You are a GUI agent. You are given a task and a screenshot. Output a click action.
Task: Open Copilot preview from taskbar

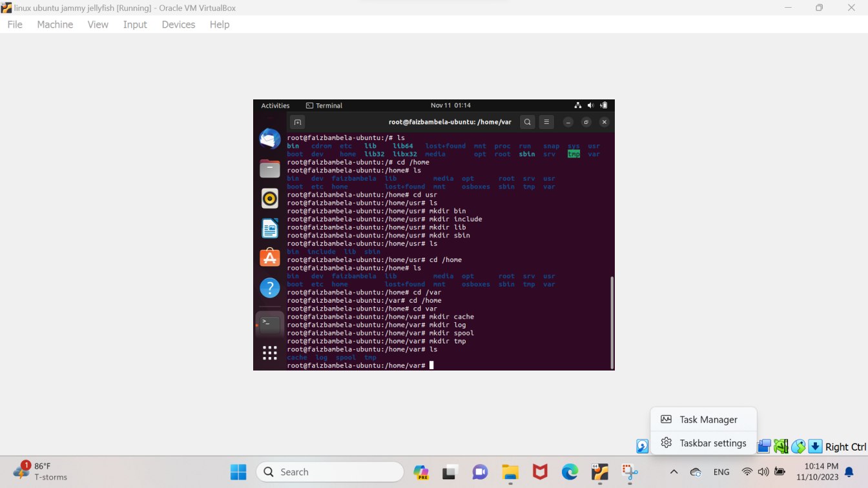[422, 472]
